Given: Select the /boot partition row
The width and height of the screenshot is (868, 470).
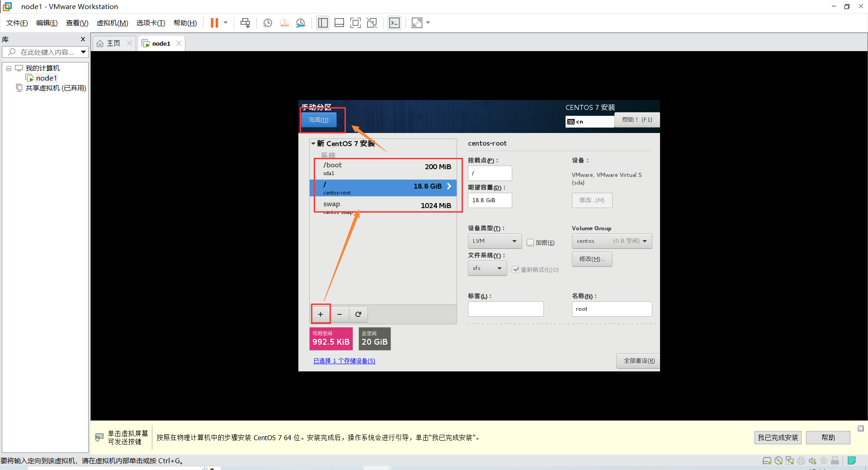Looking at the screenshot, I should click(383, 169).
